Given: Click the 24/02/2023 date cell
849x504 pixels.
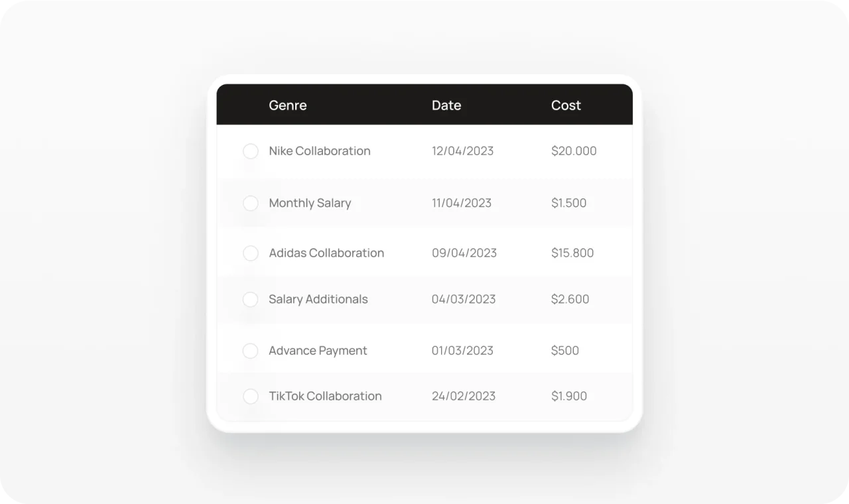Looking at the screenshot, I should click(464, 397).
